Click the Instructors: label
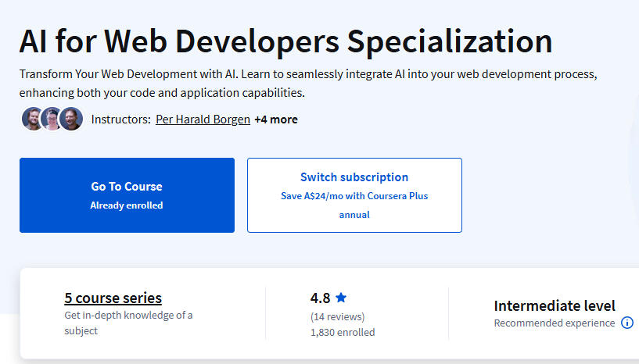This screenshot has height=364, width=639. pyautogui.click(x=121, y=120)
